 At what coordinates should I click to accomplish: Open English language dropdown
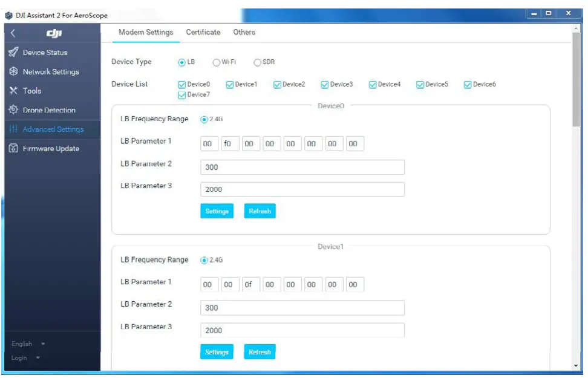pos(28,344)
